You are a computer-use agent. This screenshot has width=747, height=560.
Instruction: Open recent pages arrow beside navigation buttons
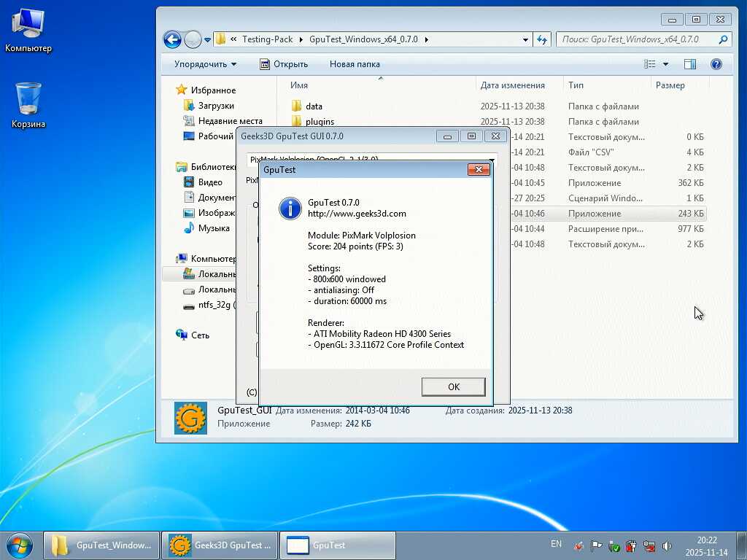(x=208, y=39)
